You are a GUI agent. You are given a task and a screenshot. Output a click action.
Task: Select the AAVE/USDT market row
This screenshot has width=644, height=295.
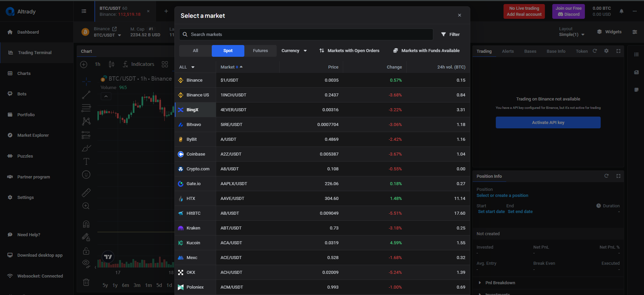343,199
